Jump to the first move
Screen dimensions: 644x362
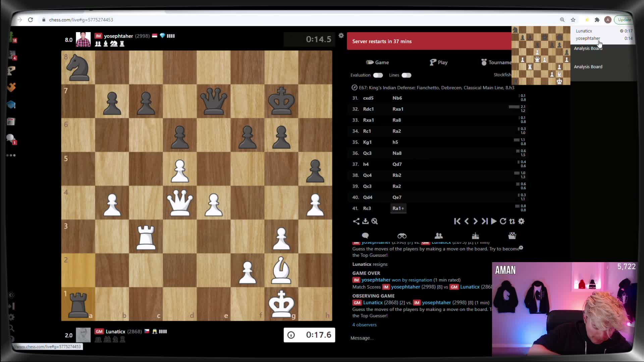click(457, 221)
